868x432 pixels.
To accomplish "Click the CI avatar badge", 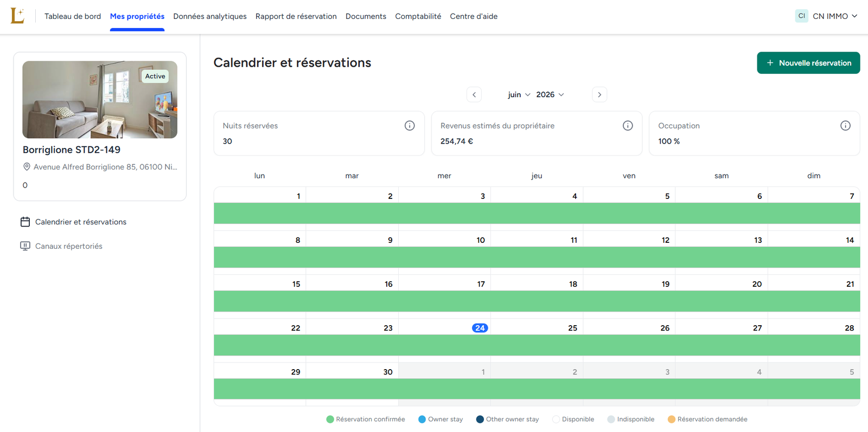I will click(x=801, y=16).
